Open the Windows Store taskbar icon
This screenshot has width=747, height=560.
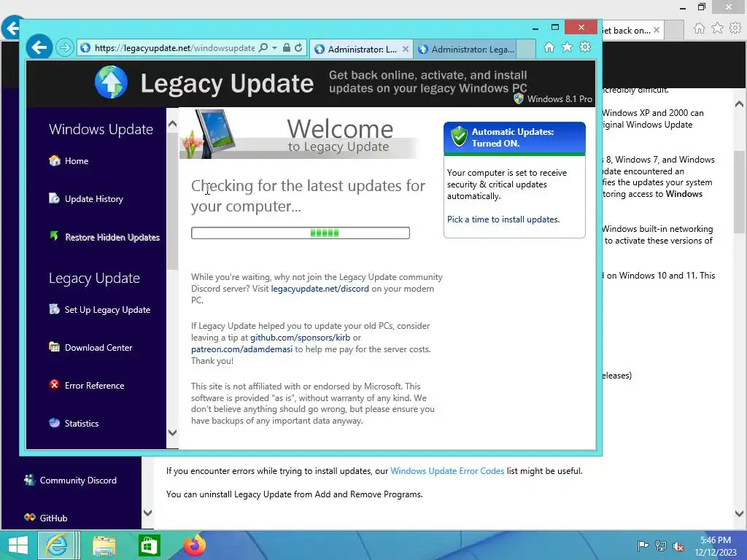pos(149,545)
